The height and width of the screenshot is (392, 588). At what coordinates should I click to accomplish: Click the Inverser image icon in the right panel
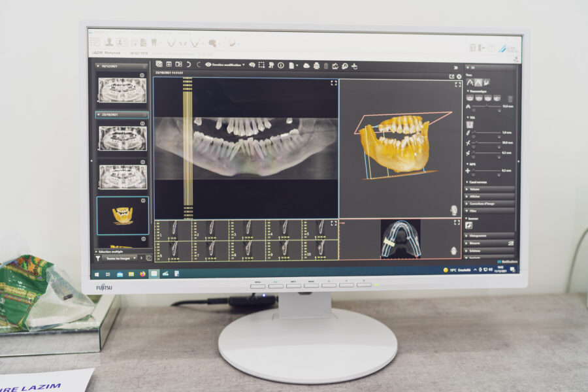pos(468,225)
